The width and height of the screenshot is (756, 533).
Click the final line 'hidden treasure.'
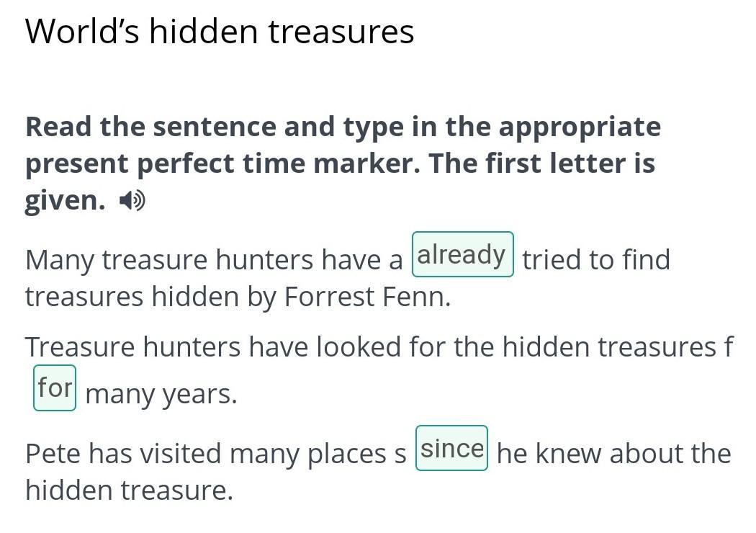coord(130,491)
